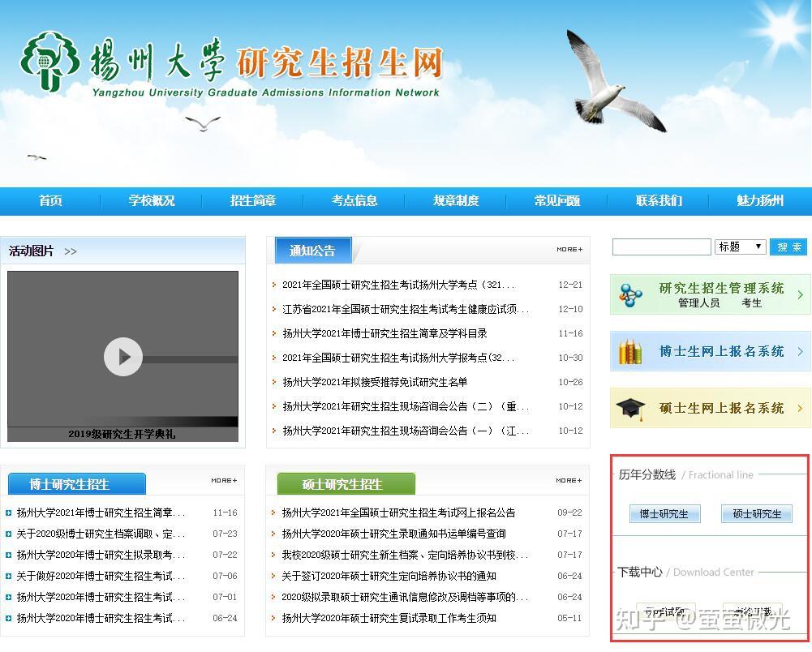Open 规章制度 in the navigation bar
812x652 pixels.
(x=456, y=200)
